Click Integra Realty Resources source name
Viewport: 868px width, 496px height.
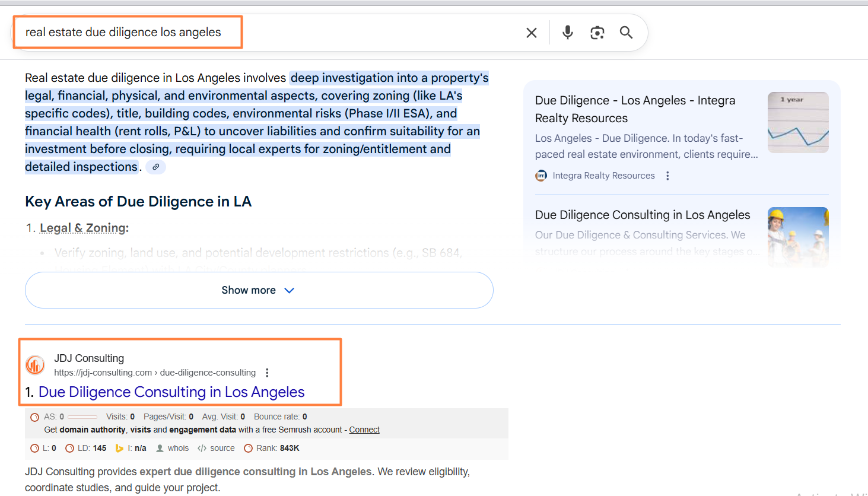pos(604,176)
